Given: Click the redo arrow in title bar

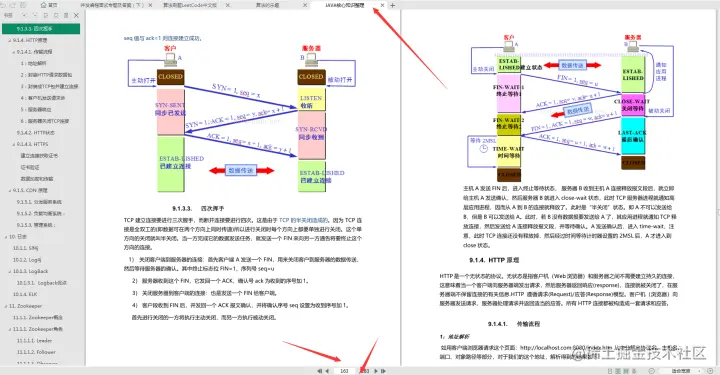Looking at the screenshot, I should [x=13, y=5].
